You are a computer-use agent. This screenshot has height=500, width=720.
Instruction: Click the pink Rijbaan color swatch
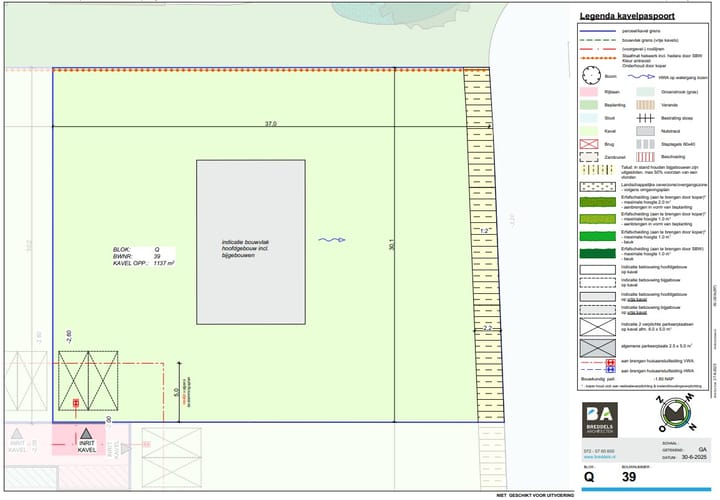coord(589,92)
